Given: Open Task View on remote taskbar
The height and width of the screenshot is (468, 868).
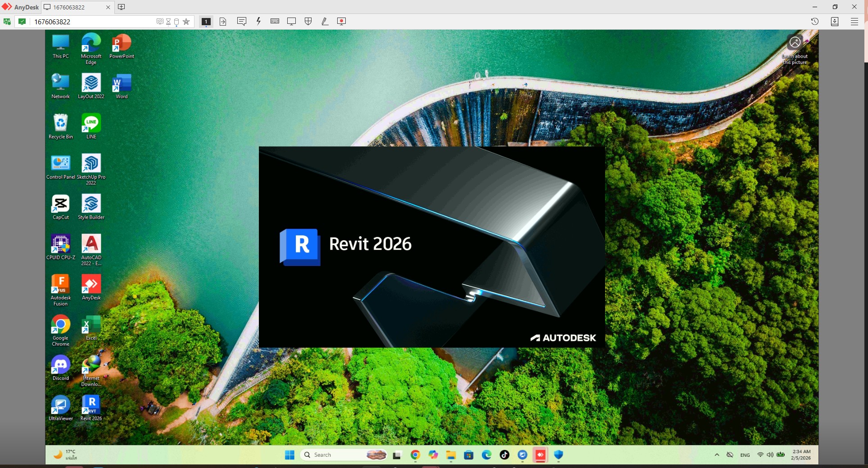Looking at the screenshot, I should [397, 455].
